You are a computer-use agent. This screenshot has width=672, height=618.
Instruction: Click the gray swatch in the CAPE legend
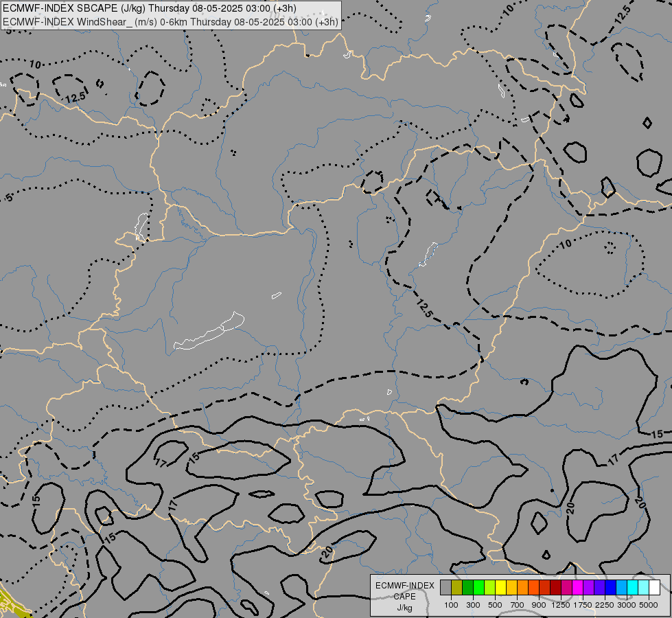pos(445,587)
